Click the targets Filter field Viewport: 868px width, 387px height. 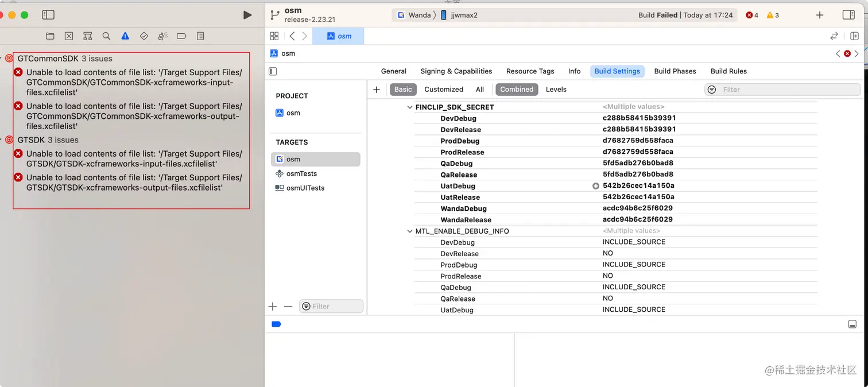tap(331, 307)
